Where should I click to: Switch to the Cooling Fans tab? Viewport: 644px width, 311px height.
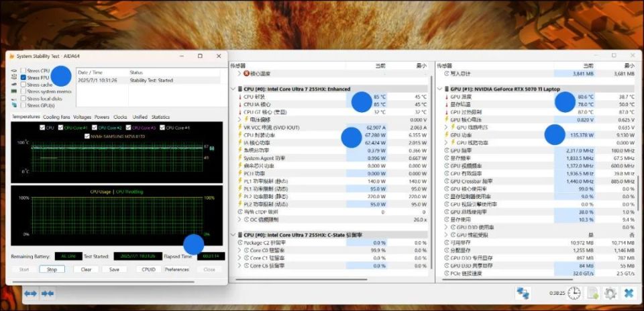click(56, 117)
